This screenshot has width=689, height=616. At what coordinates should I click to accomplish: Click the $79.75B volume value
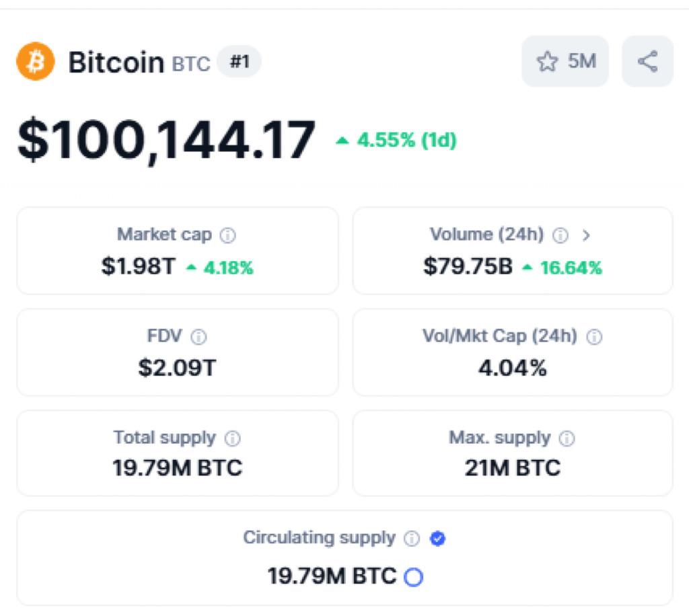click(468, 266)
